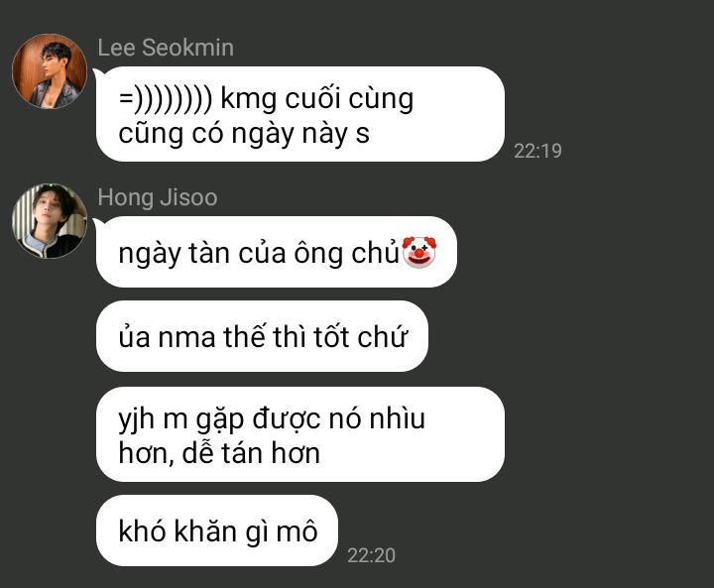Open Hong Jisoo's profile picture
714x588 pixels.
tap(50, 221)
